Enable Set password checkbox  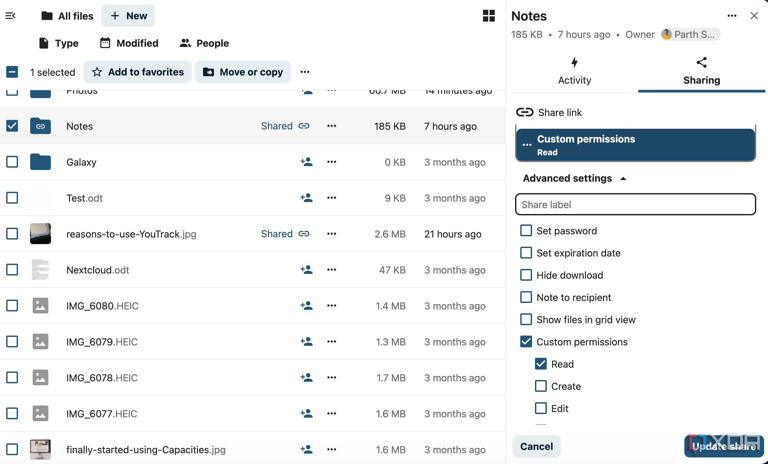tap(526, 230)
